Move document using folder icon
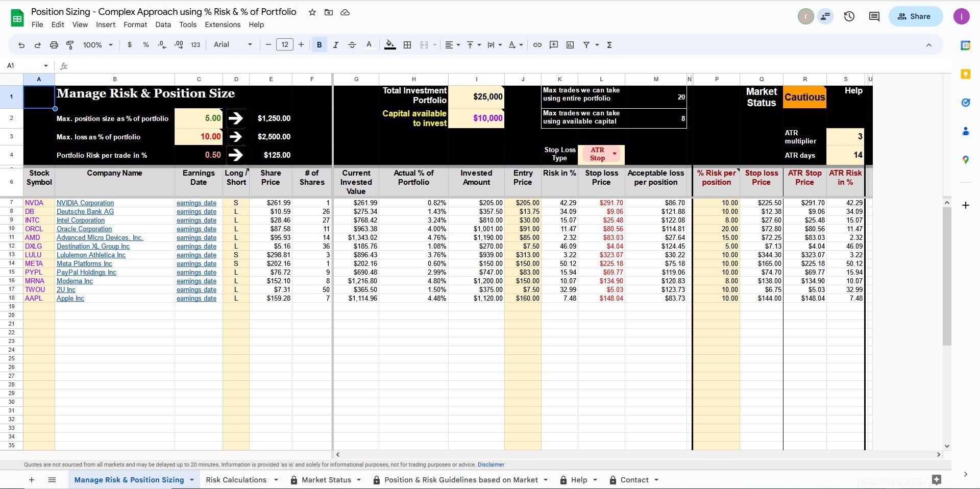980x489 pixels. pyautogui.click(x=329, y=12)
